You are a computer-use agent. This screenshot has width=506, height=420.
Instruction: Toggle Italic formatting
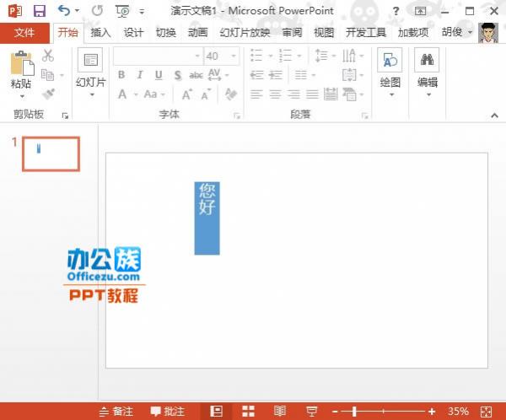(x=140, y=75)
